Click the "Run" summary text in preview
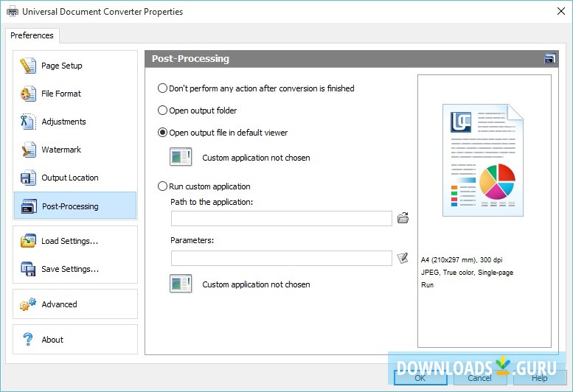The width and height of the screenshot is (573, 392). tap(427, 284)
